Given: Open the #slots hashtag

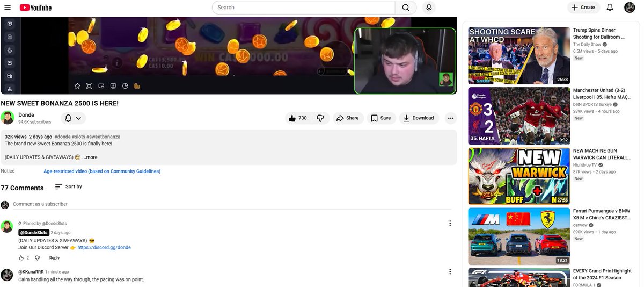Looking at the screenshot, I should [78, 137].
